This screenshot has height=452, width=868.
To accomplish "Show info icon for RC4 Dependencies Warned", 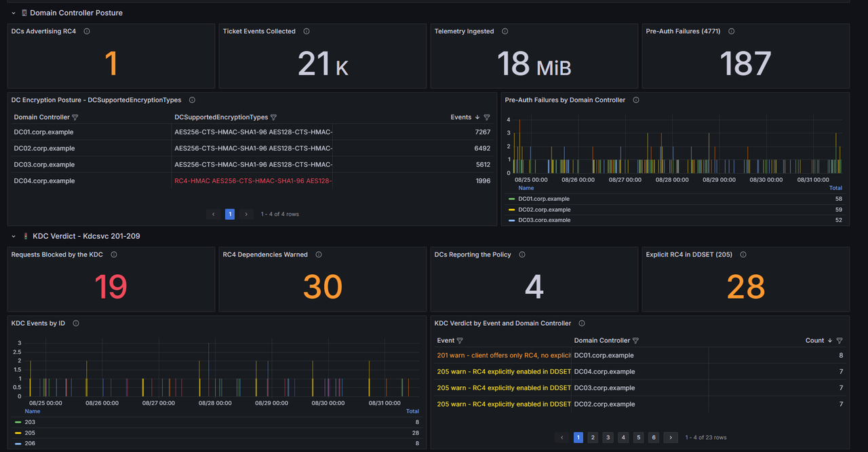I will point(319,255).
